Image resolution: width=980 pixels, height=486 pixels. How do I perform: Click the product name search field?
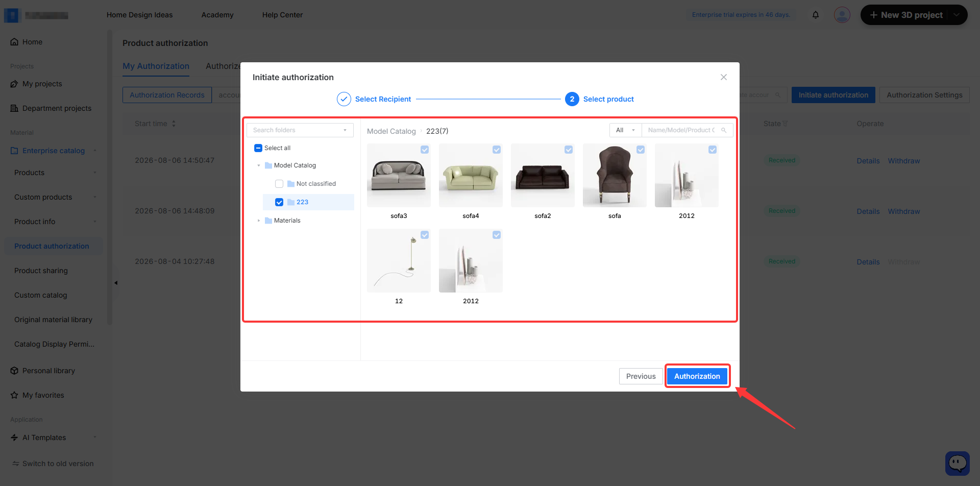tap(681, 130)
